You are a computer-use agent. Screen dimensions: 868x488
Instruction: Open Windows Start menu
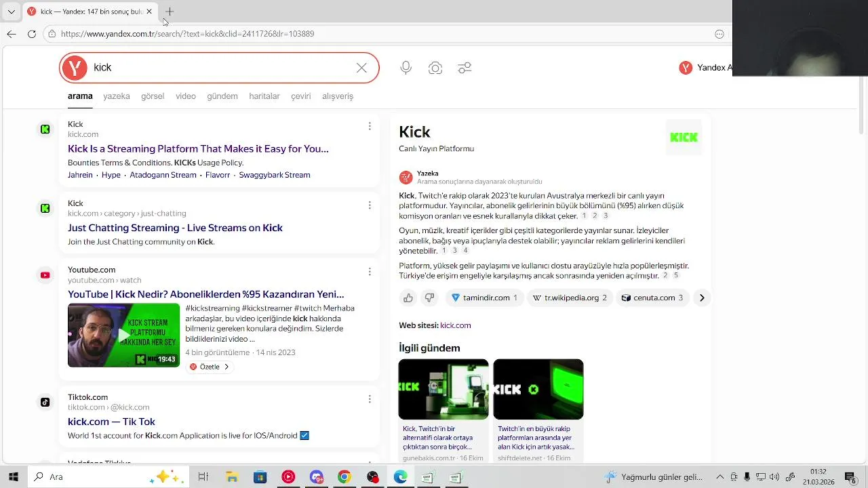12,477
